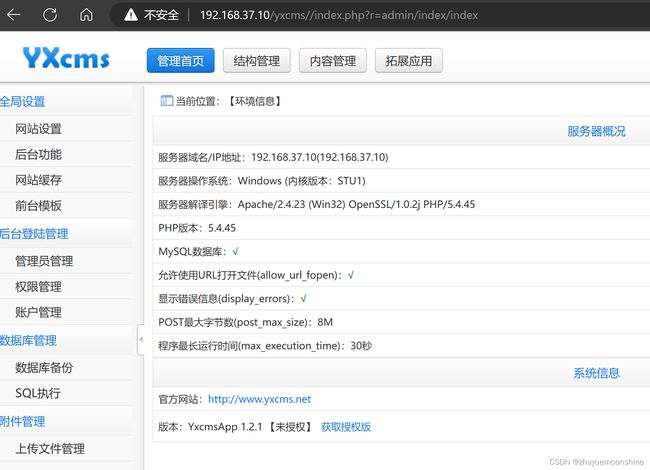Open the http://www.yxcms.net link

coord(260,399)
